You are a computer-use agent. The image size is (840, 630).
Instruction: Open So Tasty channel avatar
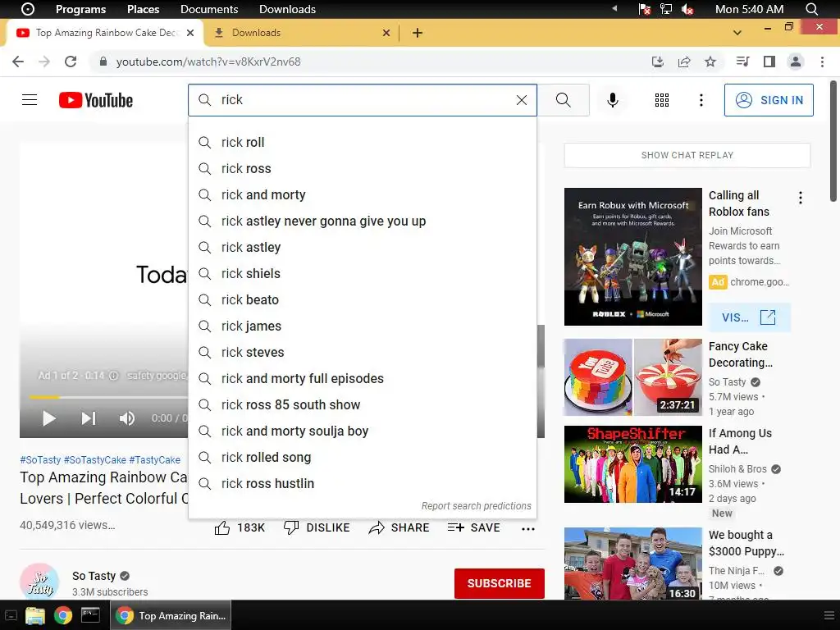pos(39,582)
